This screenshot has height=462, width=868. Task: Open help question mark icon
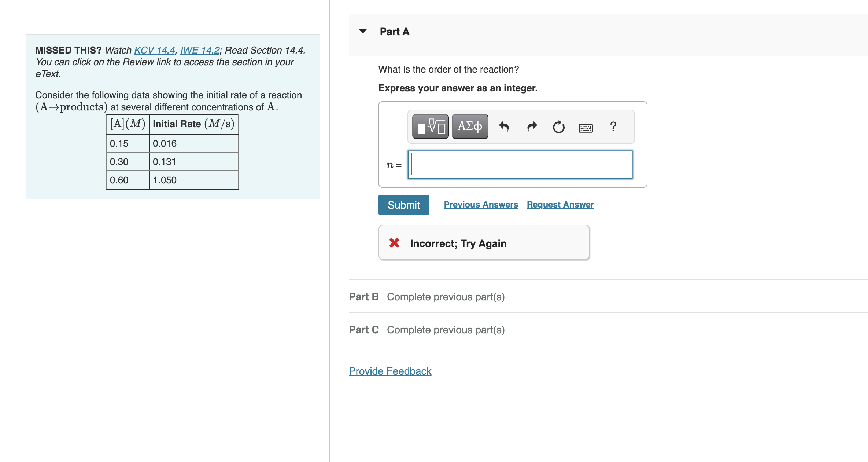click(613, 126)
